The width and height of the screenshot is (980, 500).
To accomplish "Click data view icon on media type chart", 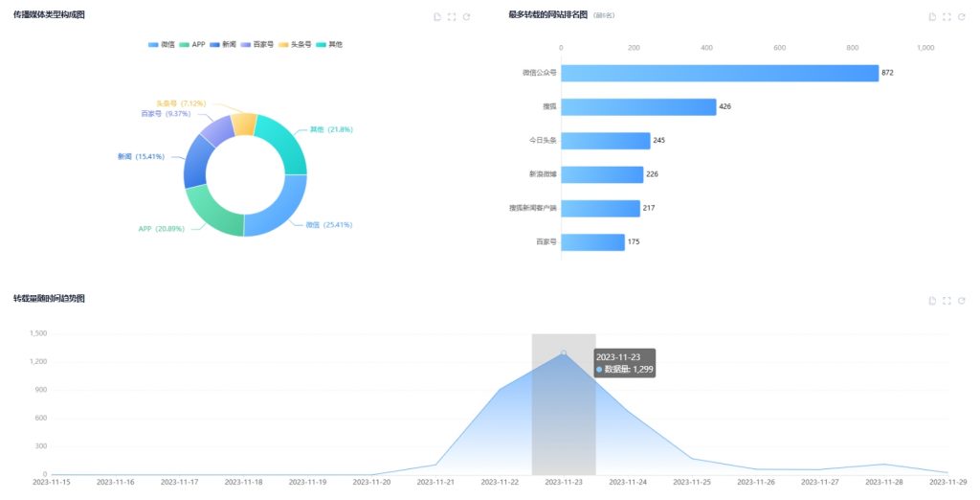I will tap(437, 16).
